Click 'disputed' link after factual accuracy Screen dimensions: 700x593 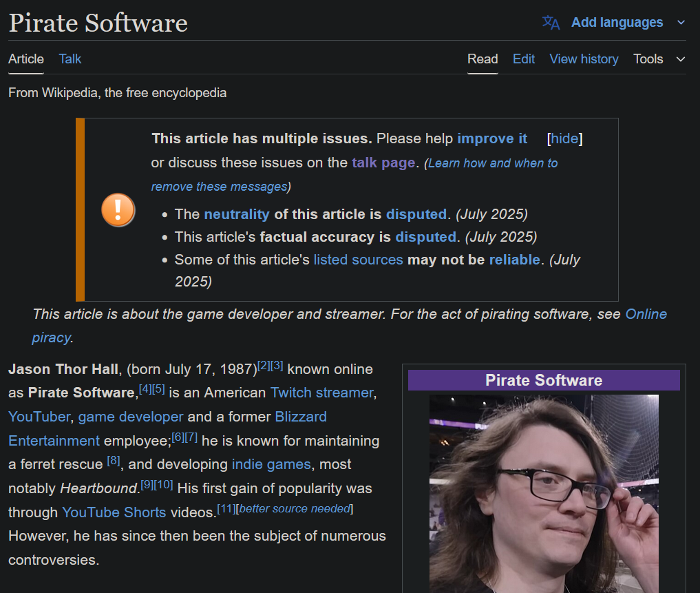pos(425,237)
